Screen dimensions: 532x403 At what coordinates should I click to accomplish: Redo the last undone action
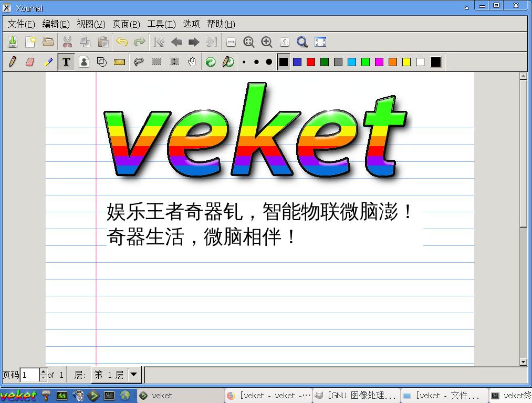[140, 42]
